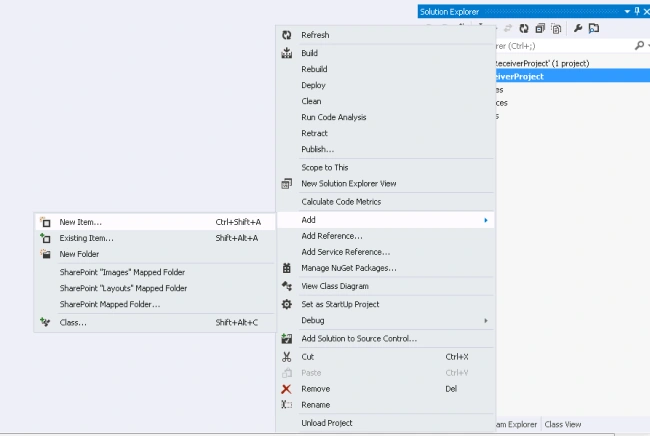
Task: Expand the Debug submenu arrow
Action: coord(486,320)
